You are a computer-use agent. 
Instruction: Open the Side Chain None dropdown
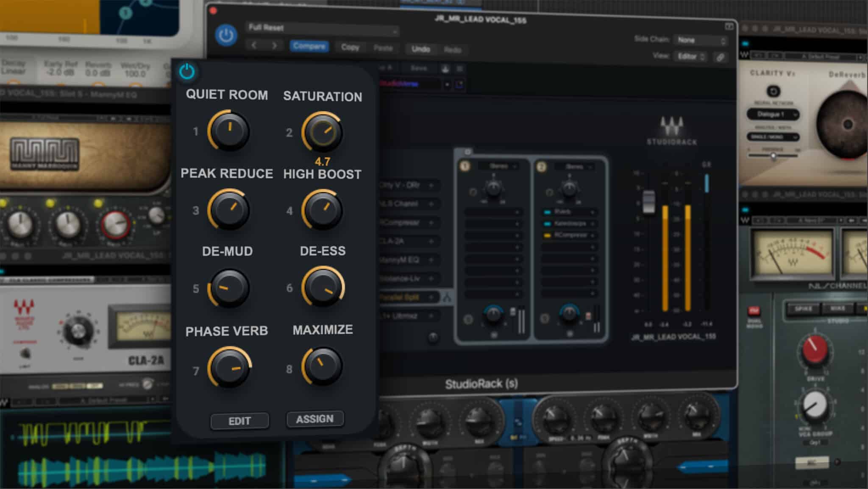tap(699, 39)
